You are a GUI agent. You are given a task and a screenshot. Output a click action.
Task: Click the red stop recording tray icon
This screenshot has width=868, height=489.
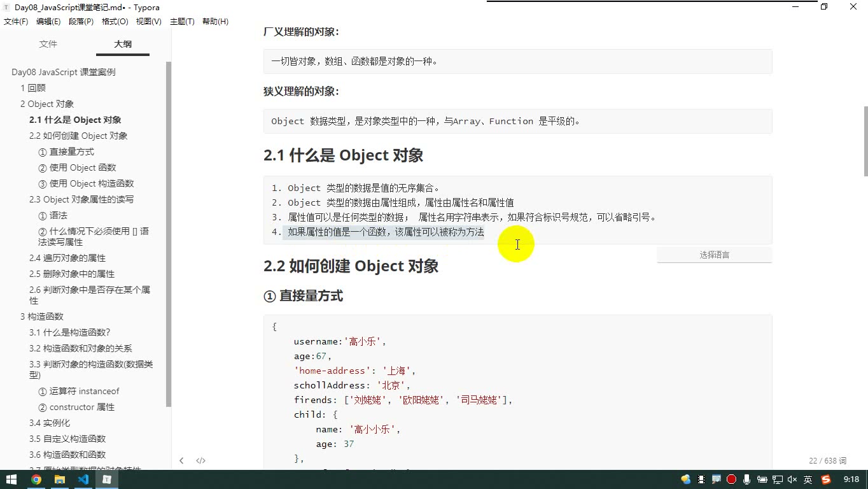731,479
